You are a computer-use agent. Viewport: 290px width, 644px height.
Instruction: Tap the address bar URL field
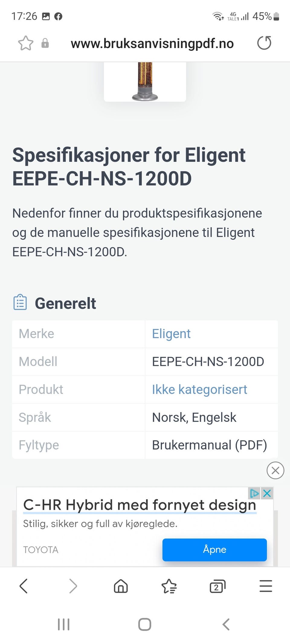tap(152, 43)
